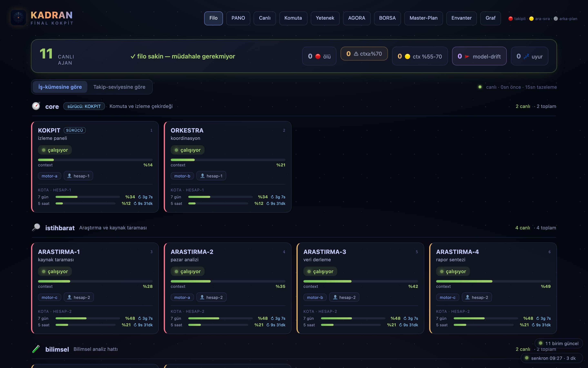
Task: Click the SÜRÜCÜ badge on KOKPIT card
Action: [75, 130]
